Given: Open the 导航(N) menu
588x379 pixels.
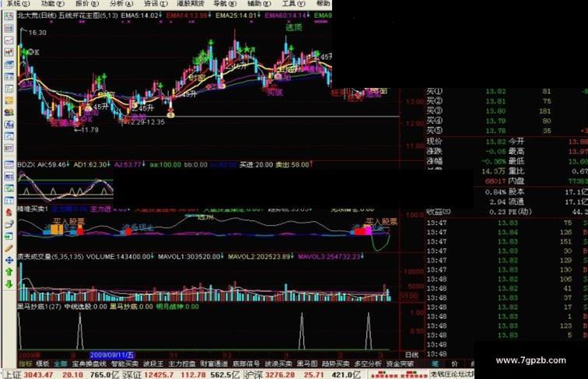Looking at the screenshot, I should [x=225, y=3].
